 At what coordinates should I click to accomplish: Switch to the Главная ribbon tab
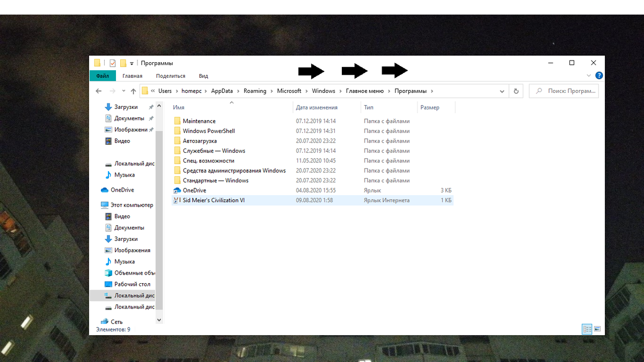pyautogui.click(x=133, y=76)
